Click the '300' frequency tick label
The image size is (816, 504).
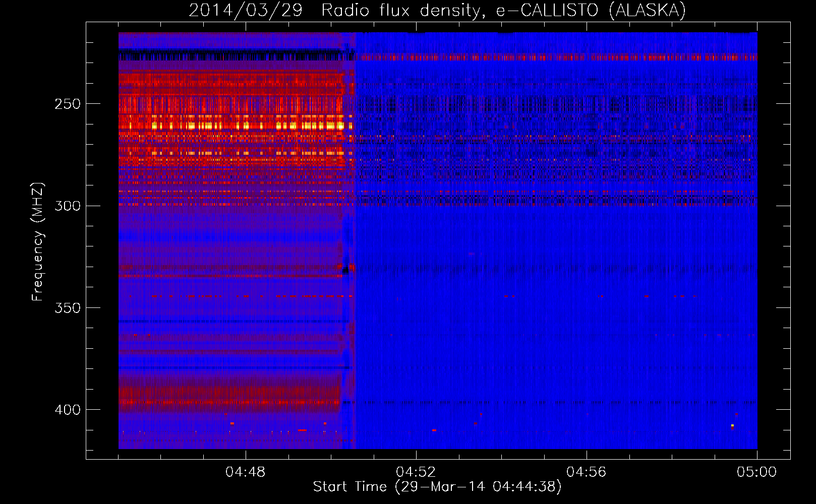(x=68, y=206)
